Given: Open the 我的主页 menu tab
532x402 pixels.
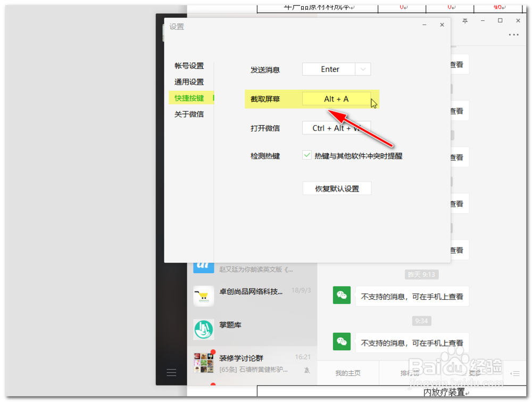Looking at the screenshot, I should click(x=348, y=373).
